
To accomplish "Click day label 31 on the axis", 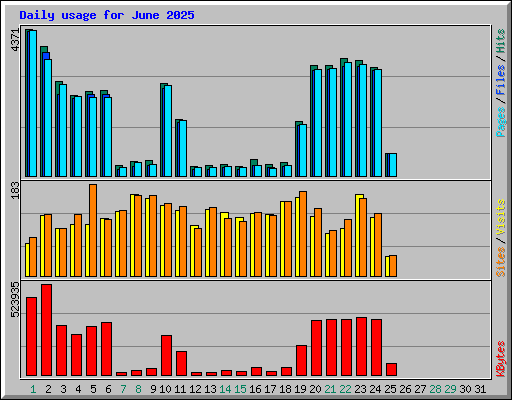I will click(x=480, y=389).
